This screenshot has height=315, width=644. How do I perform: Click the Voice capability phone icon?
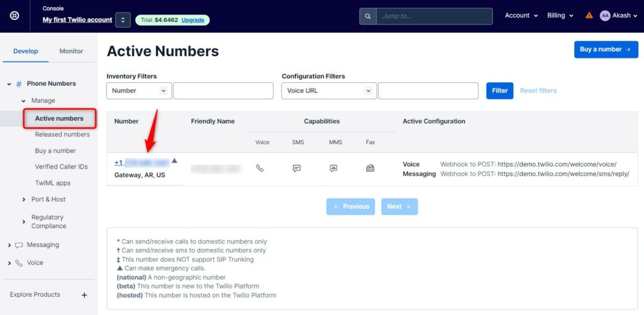point(260,168)
